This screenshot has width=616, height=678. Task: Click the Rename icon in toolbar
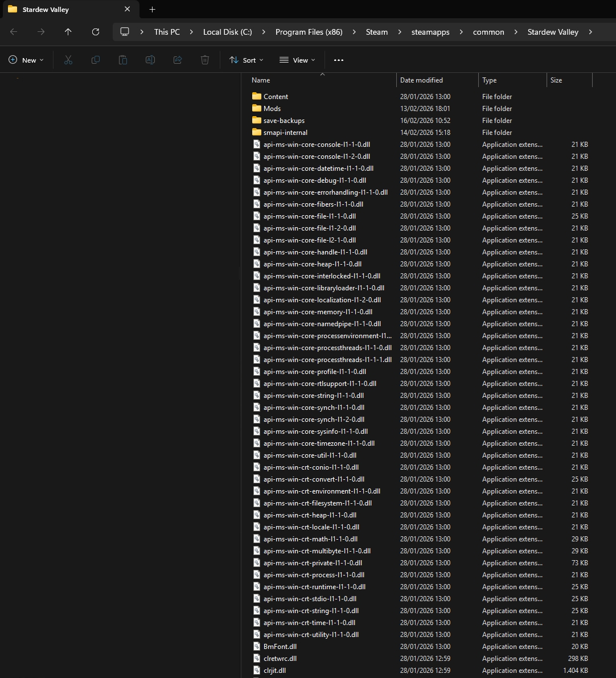150,60
